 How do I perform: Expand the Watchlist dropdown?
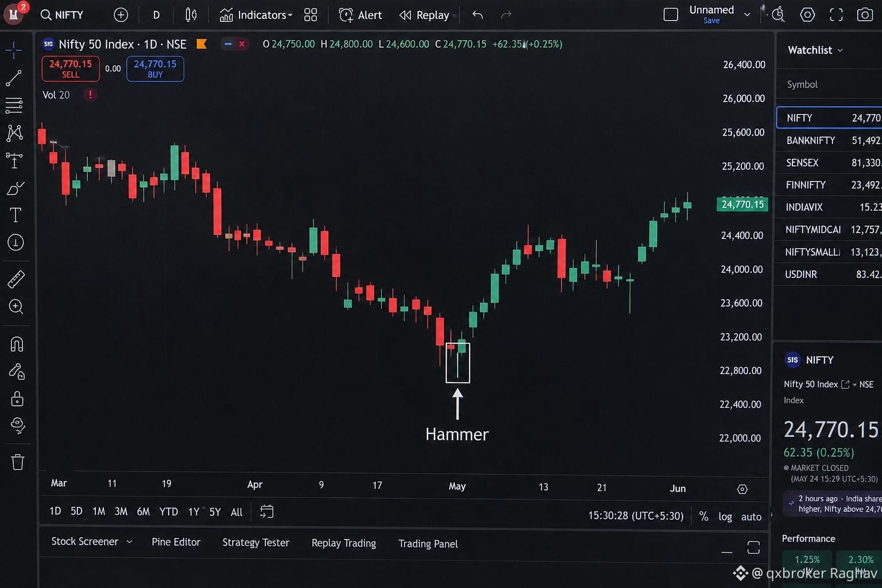tap(815, 50)
